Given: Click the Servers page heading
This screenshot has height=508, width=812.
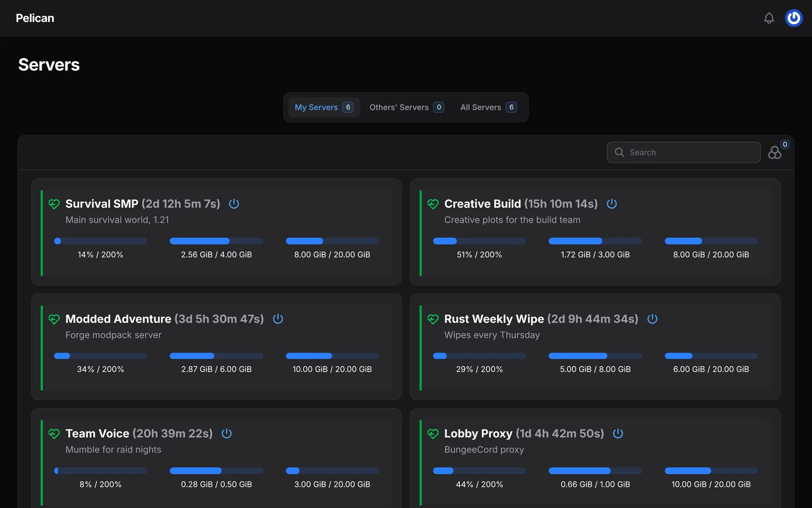Looking at the screenshot, I should 49,65.
